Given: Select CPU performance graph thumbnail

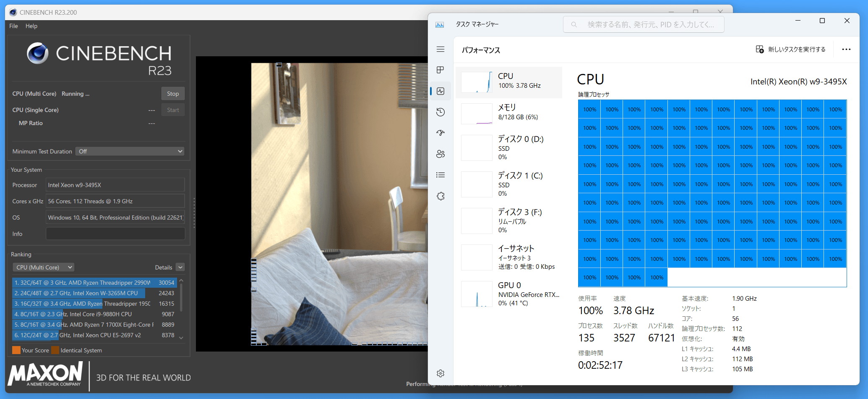Looking at the screenshot, I should point(477,82).
